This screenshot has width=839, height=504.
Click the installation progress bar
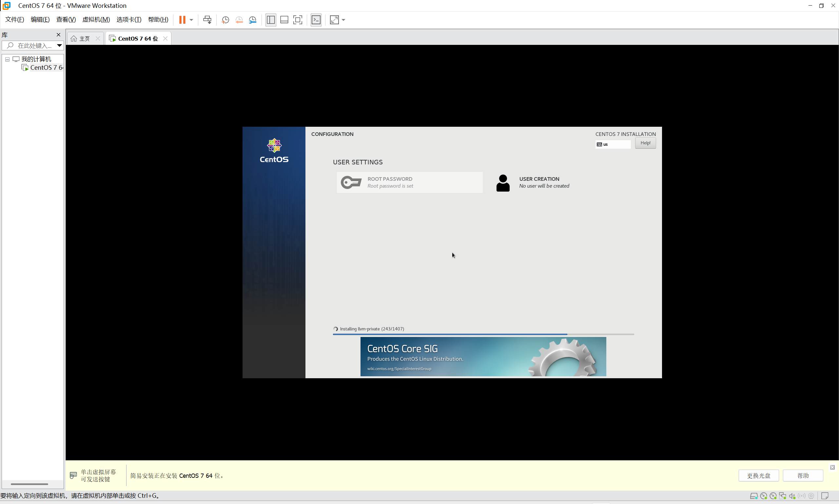483,334
